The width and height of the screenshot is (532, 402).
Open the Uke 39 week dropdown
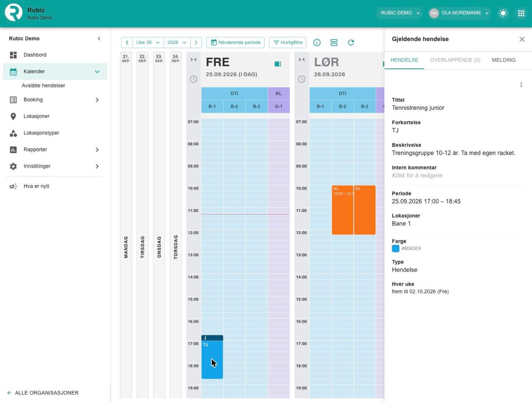(148, 43)
